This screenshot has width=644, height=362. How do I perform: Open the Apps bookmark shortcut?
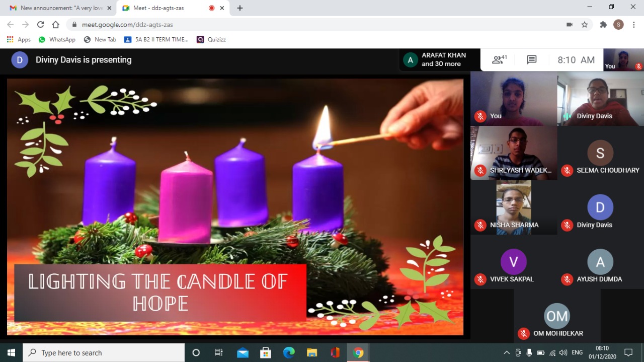[19, 39]
